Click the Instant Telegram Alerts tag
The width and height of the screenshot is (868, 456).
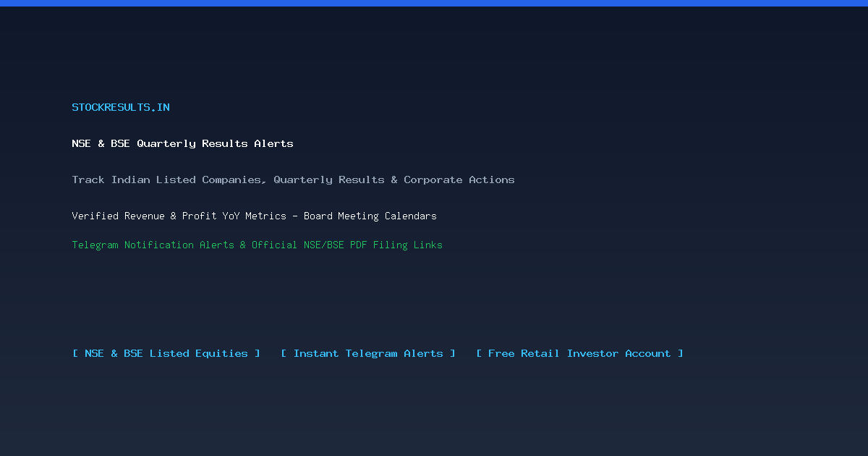(368, 353)
